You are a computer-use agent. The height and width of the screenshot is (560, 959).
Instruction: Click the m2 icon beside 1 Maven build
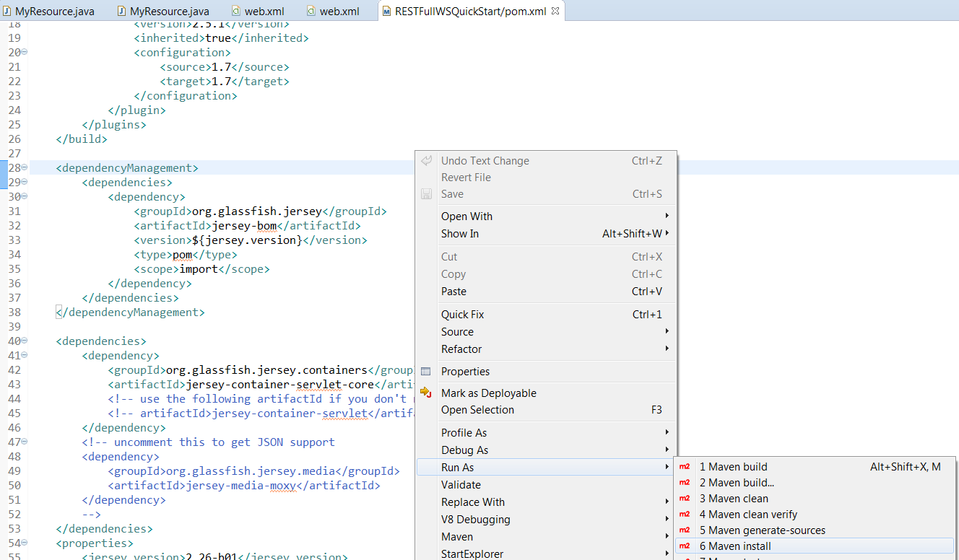tap(685, 467)
